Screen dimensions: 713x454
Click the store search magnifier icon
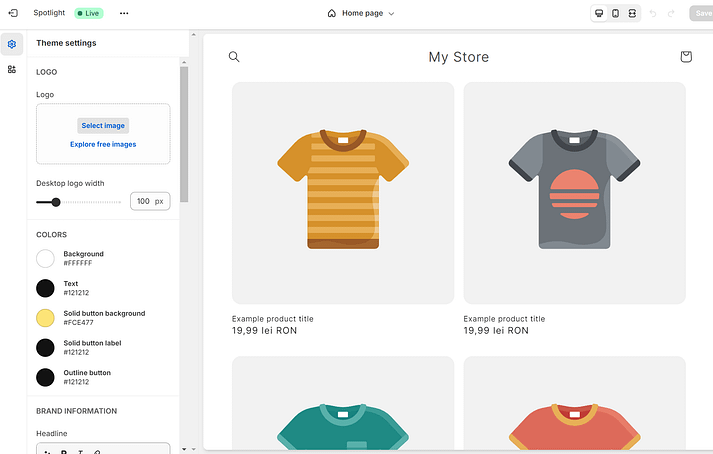tap(234, 57)
